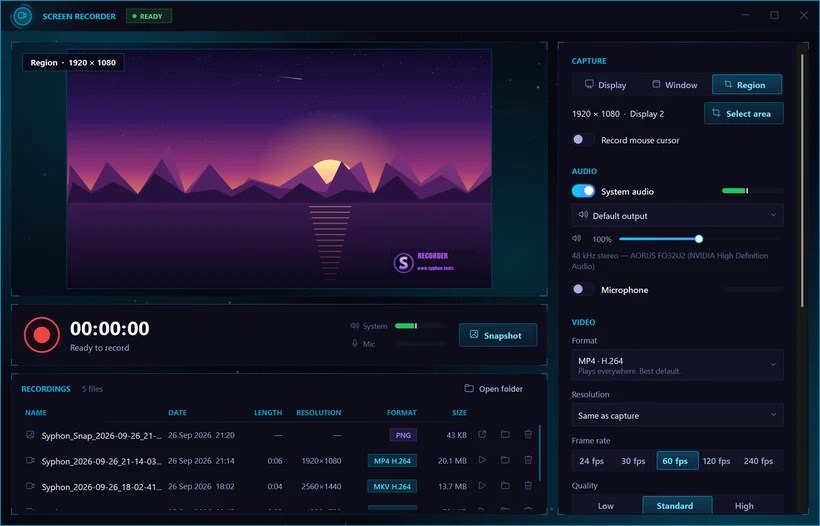The height and width of the screenshot is (526, 820).
Task: Delete the Syphon_Snap PNG recording
Action: 528,434
